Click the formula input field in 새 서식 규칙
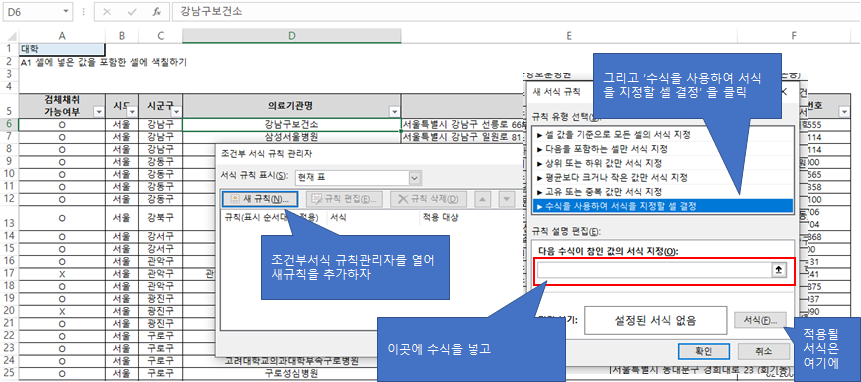 point(654,271)
